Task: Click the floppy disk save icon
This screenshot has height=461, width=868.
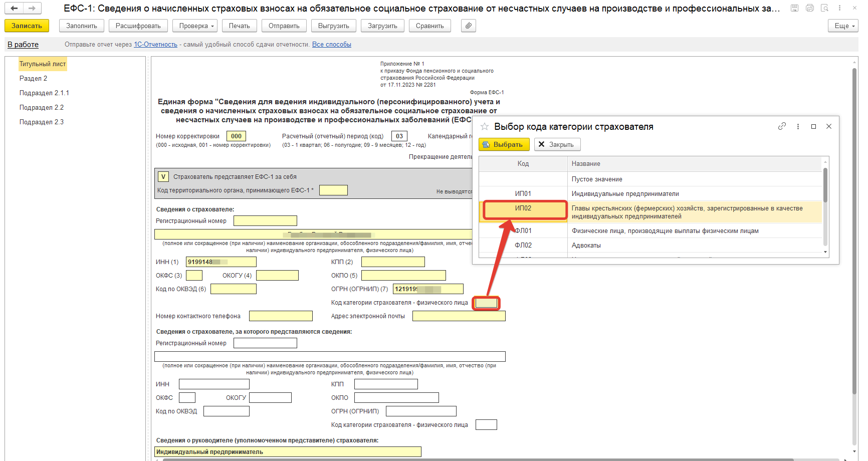Action: click(794, 8)
